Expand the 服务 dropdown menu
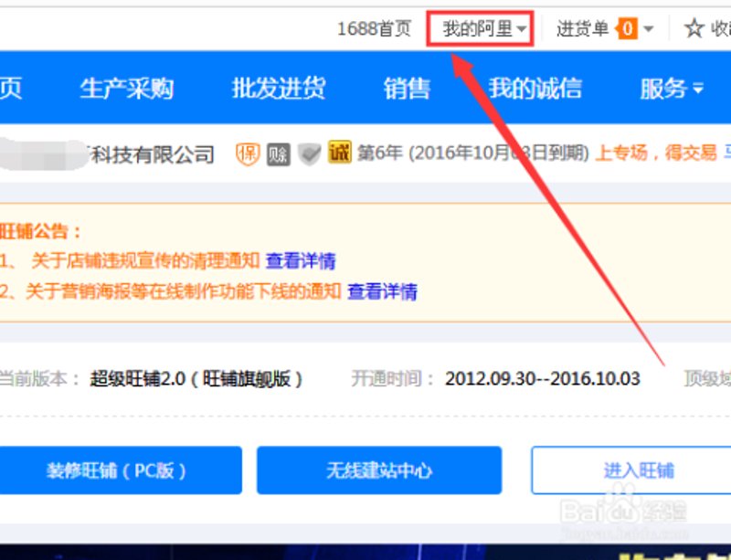The width and height of the screenshot is (731, 560). pyautogui.click(x=672, y=88)
